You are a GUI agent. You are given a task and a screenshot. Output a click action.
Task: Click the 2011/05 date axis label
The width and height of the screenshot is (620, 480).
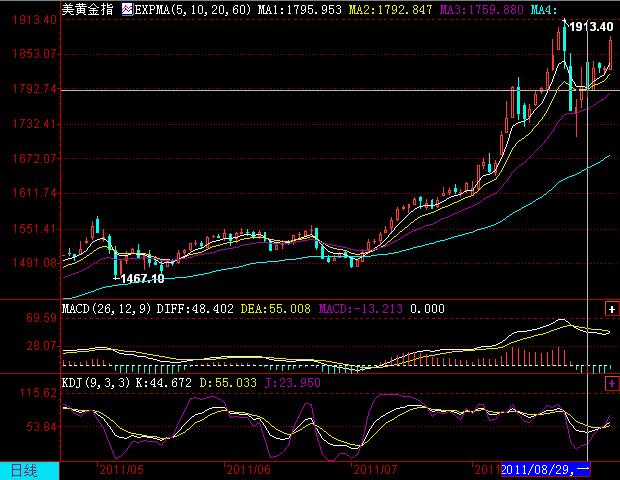pyautogui.click(x=121, y=470)
